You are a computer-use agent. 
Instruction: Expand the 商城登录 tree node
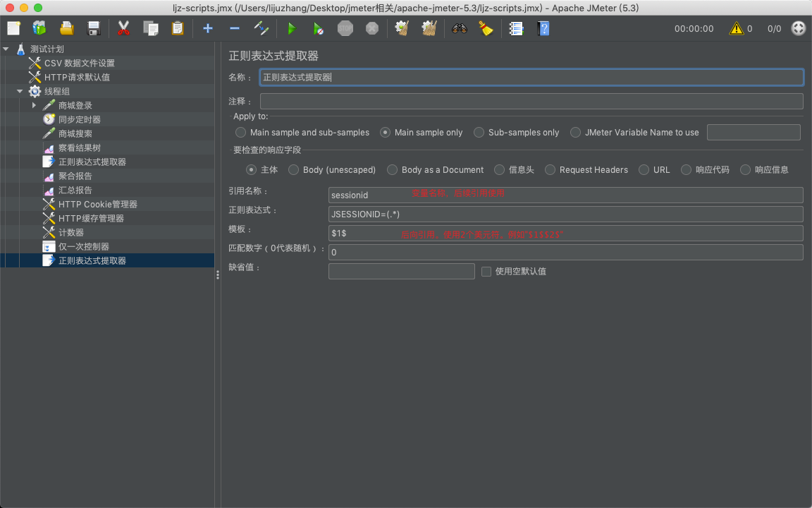point(34,105)
